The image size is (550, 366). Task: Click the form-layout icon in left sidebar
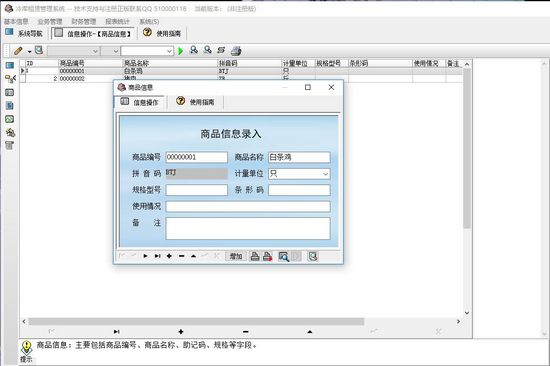pyautogui.click(x=9, y=92)
